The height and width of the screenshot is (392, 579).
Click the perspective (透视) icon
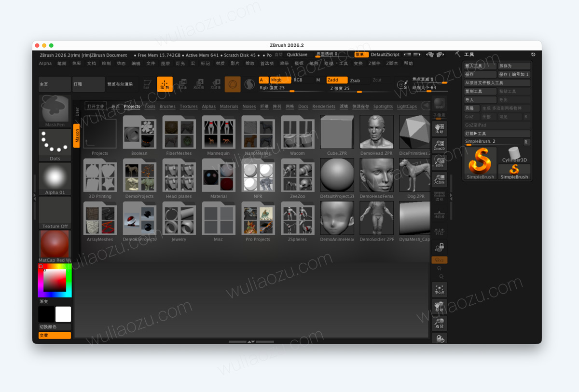pyautogui.click(x=439, y=196)
